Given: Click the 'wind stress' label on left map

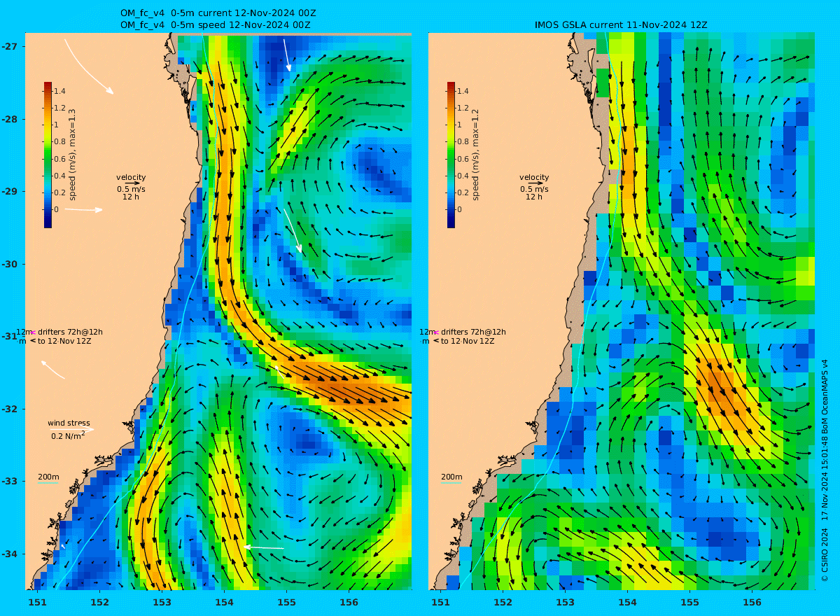Looking at the screenshot, I should click(x=69, y=423).
